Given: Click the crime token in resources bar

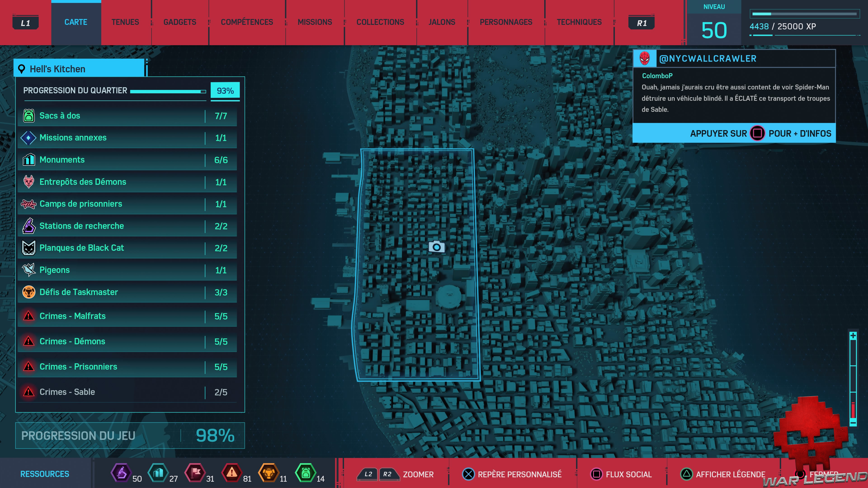Looking at the screenshot, I should [231, 472].
